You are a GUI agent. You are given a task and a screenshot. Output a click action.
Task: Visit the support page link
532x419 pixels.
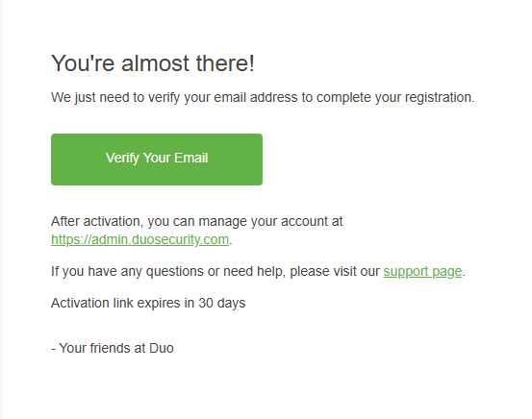pos(422,272)
